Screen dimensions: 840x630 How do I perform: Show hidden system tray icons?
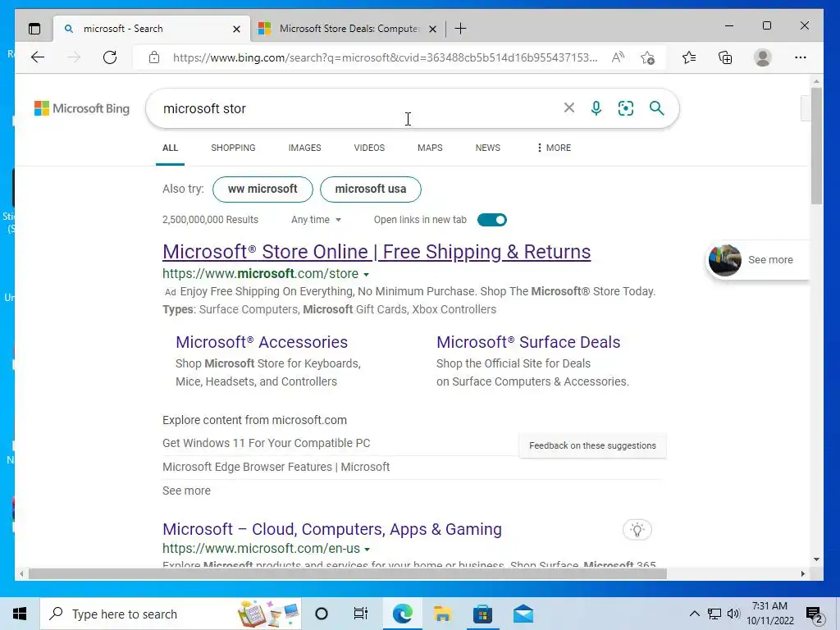(694, 614)
